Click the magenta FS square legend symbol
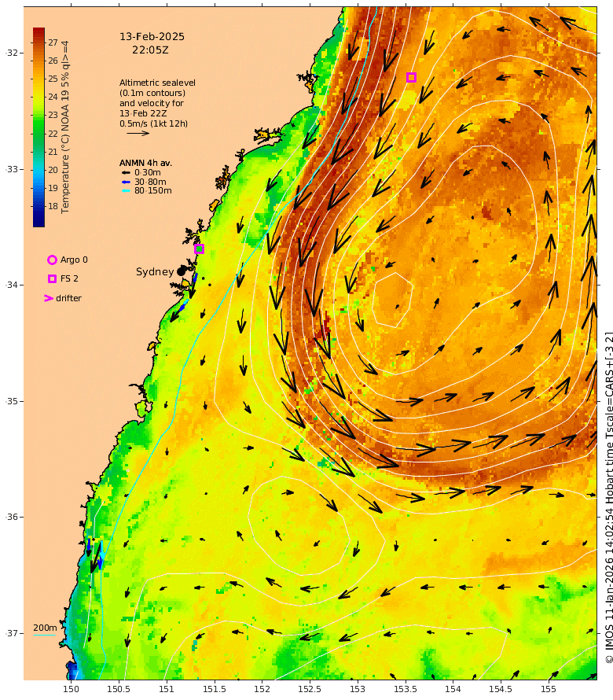Screen dimensions: 613x700 click(52, 278)
